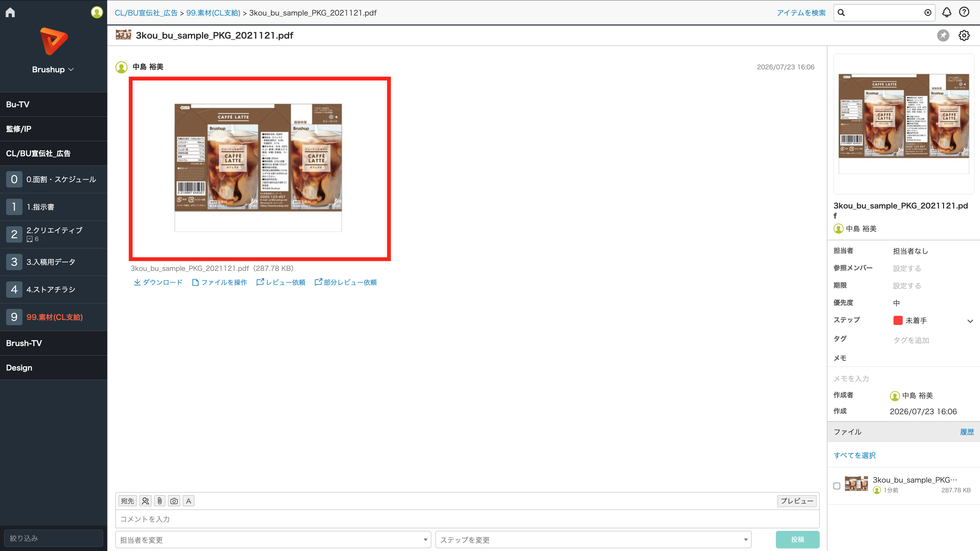
Task: Focus the 絞り込み filter field
Action: tap(54, 538)
